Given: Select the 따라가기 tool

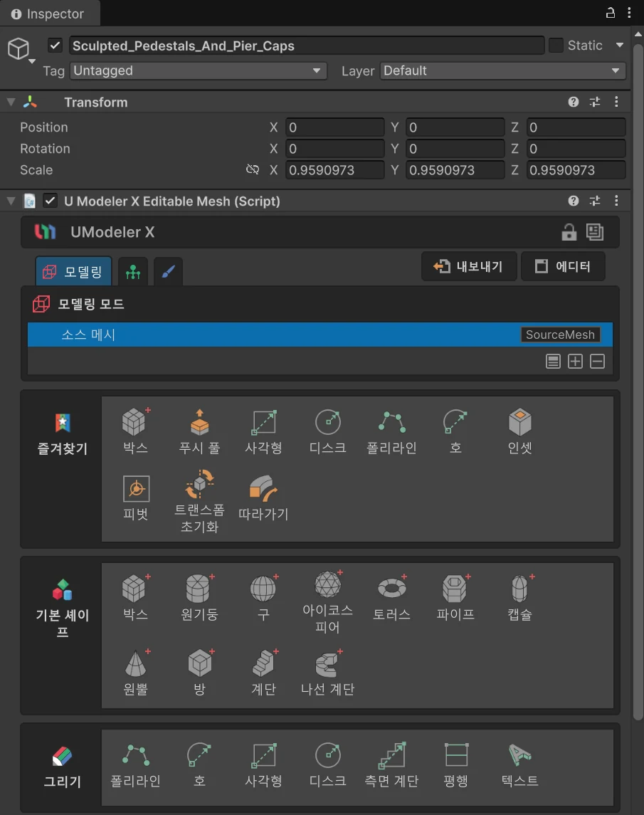Looking at the screenshot, I should [263, 498].
